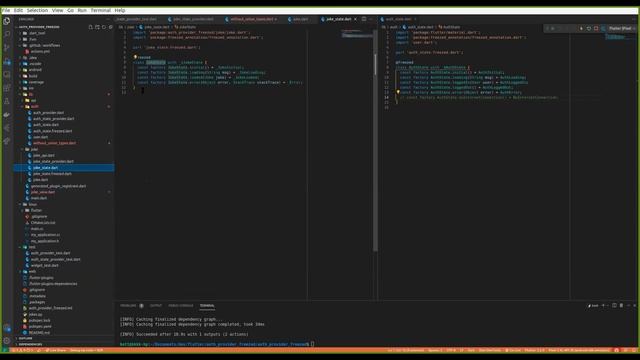Switch to the joke_state_provider.dart editor tab
The height and width of the screenshot is (360, 640).
[x=191, y=19]
